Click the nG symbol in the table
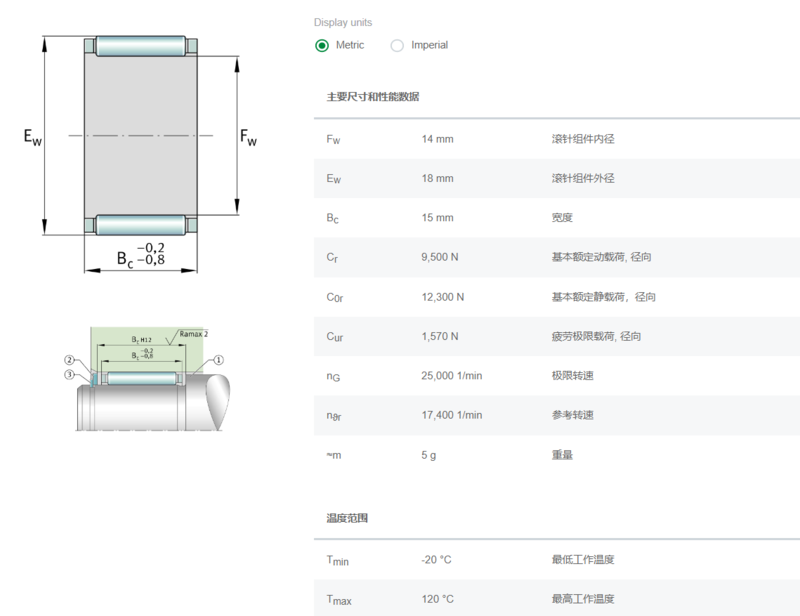 [333, 377]
